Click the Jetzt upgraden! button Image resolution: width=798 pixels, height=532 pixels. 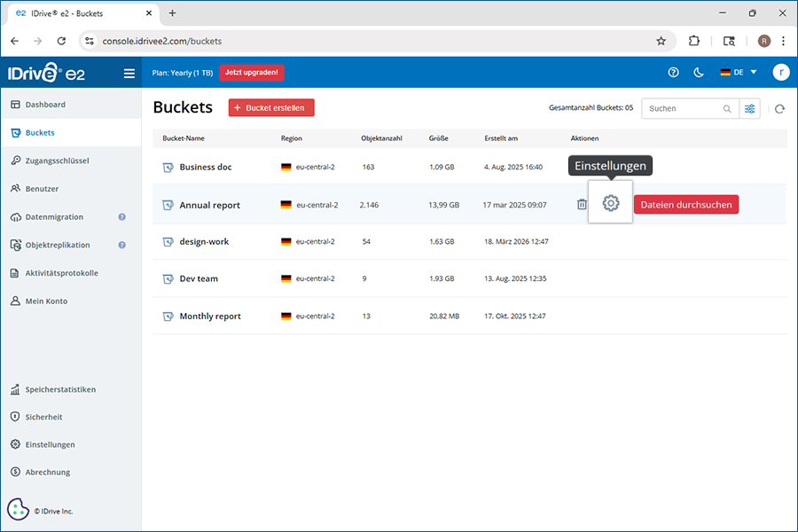click(x=251, y=73)
